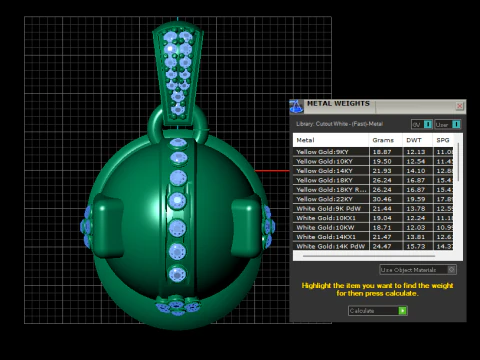The image size is (480, 360).
Task: Click the 14.10 DWT value
Action: click(416, 171)
